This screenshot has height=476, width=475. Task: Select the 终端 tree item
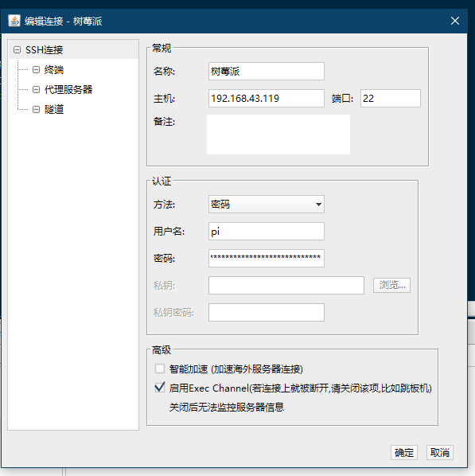(x=54, y=70)
